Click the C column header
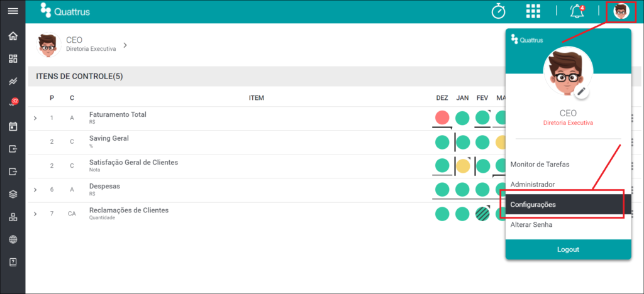The image size is (644, 294). click(x=72, y=98)
